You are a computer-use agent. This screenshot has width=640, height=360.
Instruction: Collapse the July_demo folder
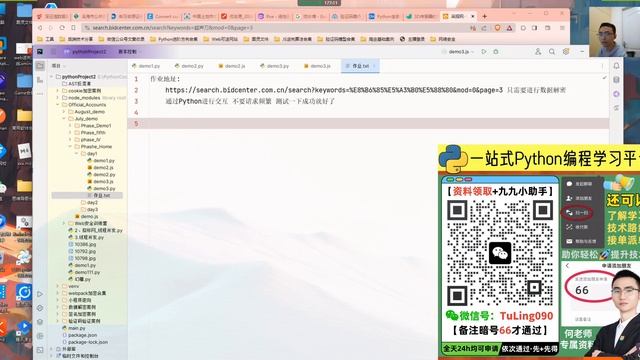[64, 118]
